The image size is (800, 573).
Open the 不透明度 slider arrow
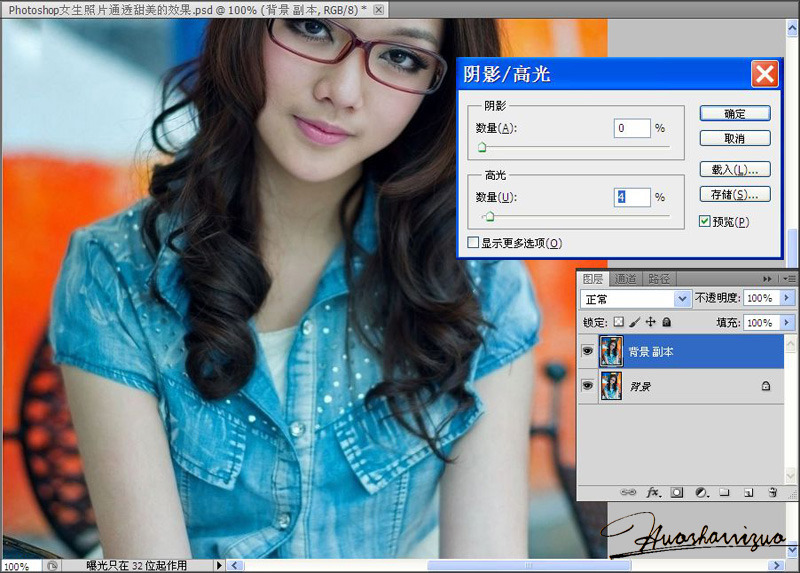(x=787, y=297)
